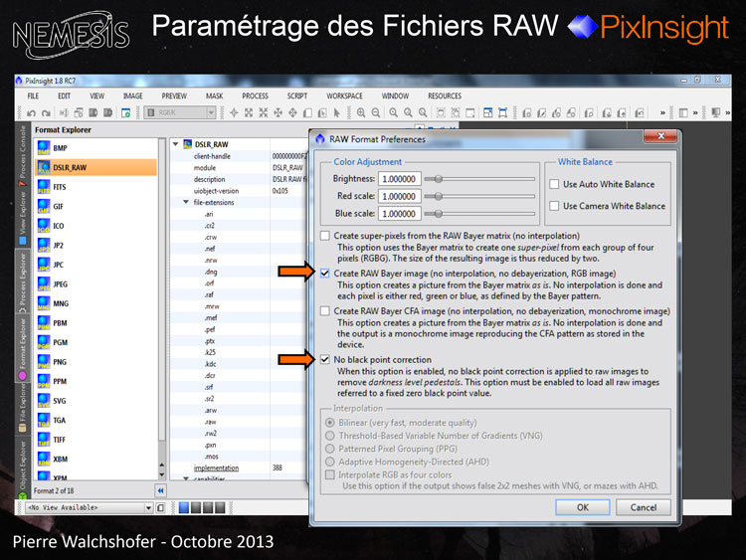The image size is (746, 560).
Task: Click Cancel in RAW Format Preferences
Action: (644, 507)
